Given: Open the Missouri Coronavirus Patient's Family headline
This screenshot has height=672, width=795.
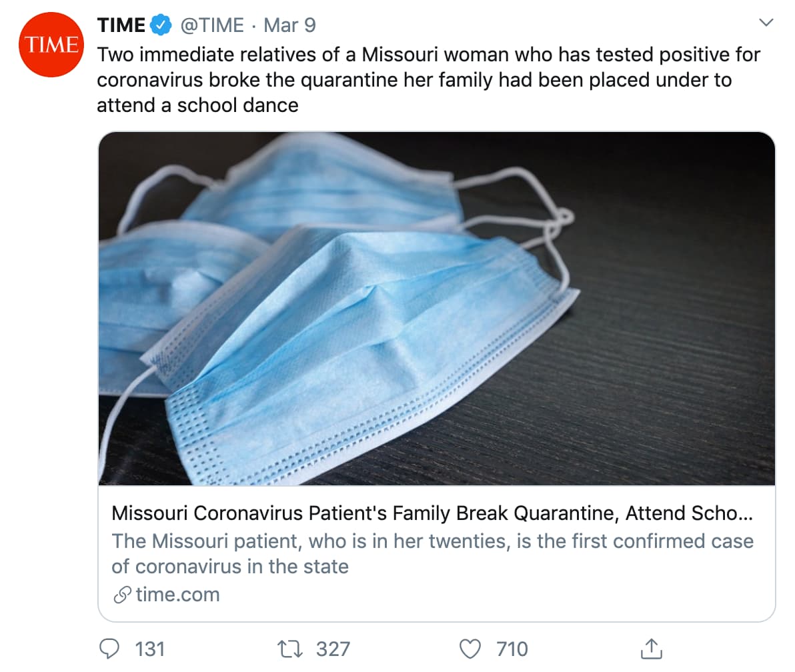Looking at the screenshot, I should (432, 513).
